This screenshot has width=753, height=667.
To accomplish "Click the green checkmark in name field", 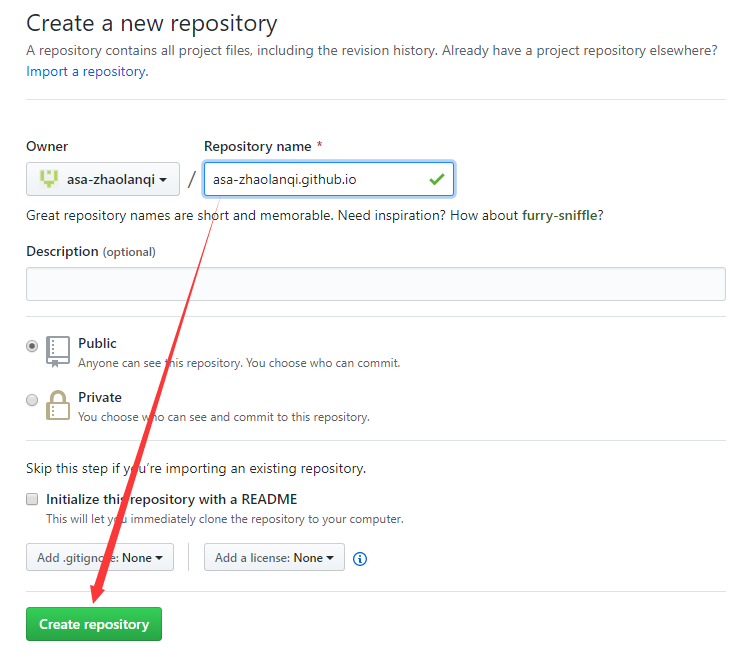I will 436,179.
